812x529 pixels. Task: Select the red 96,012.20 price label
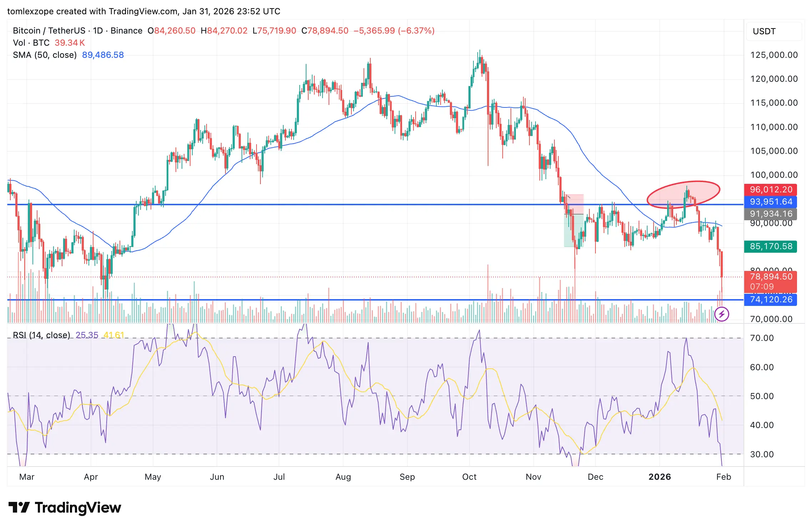pos(770,190)
